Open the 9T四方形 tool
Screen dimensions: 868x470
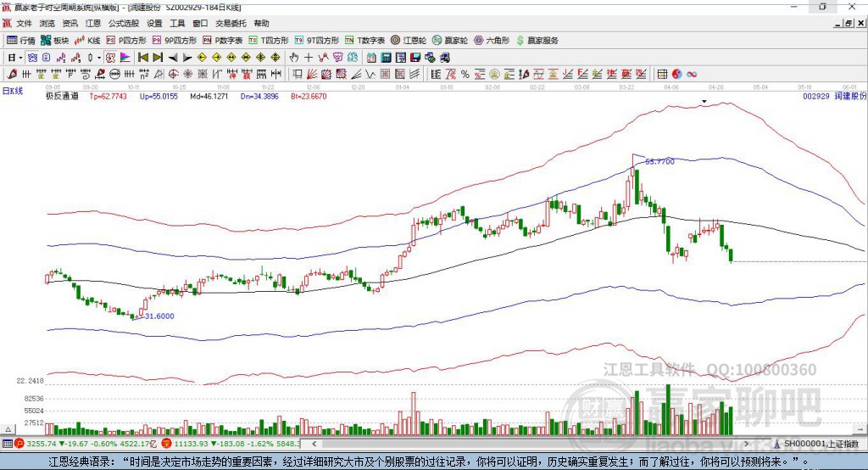click(x=317, y=41)
